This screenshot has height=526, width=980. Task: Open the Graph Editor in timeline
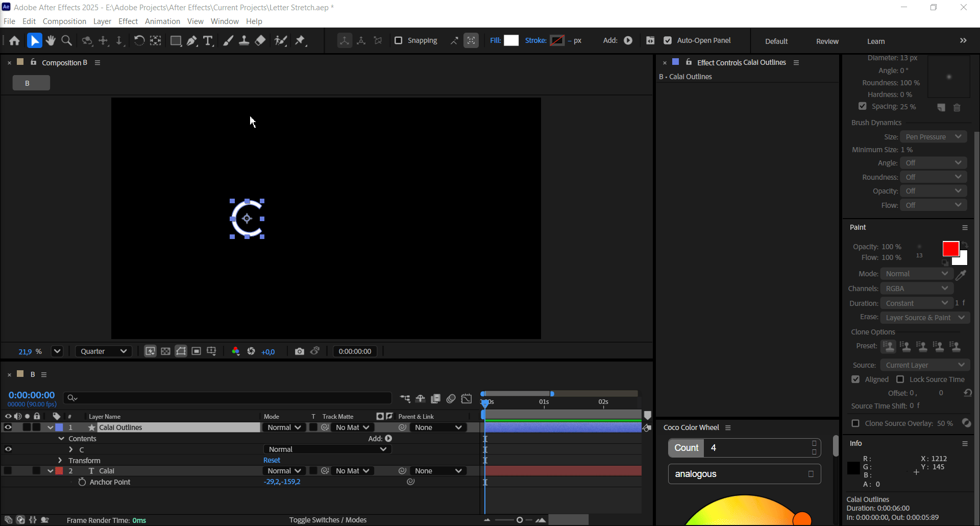pyautogui.click(x=467, y=399)
